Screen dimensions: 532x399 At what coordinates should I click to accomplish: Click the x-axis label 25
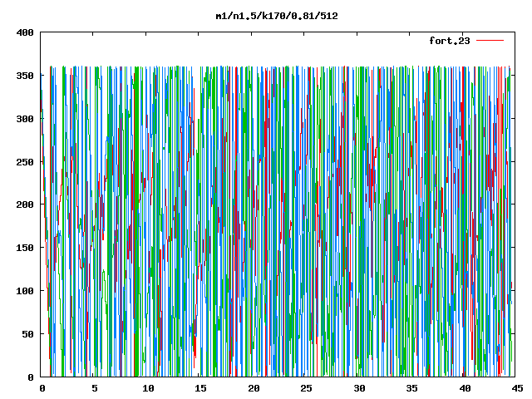[306, 388]
